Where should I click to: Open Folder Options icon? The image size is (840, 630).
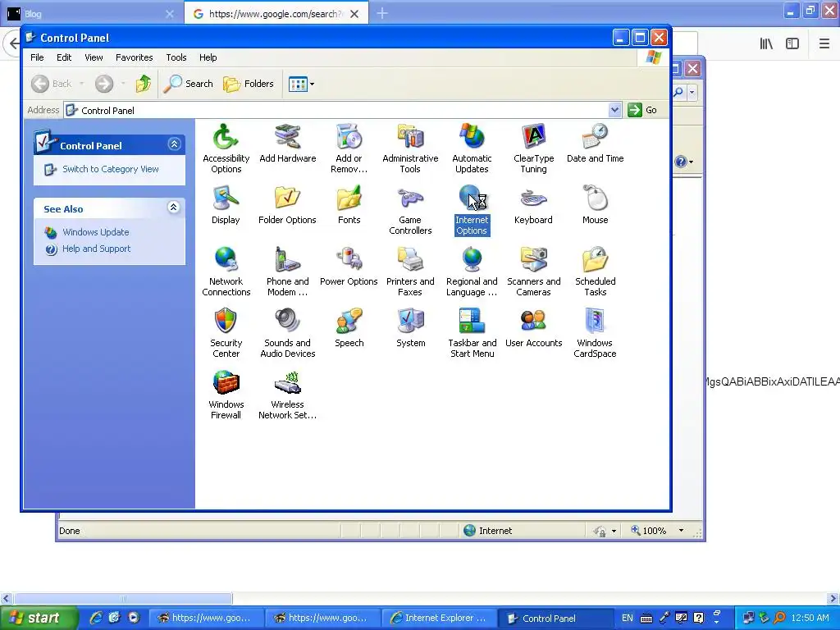(x=287, y=204)
